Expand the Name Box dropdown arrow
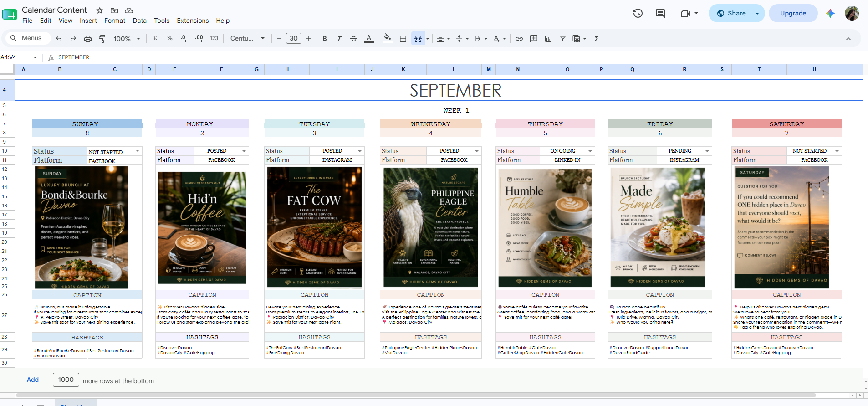 (x=35, y=57)
